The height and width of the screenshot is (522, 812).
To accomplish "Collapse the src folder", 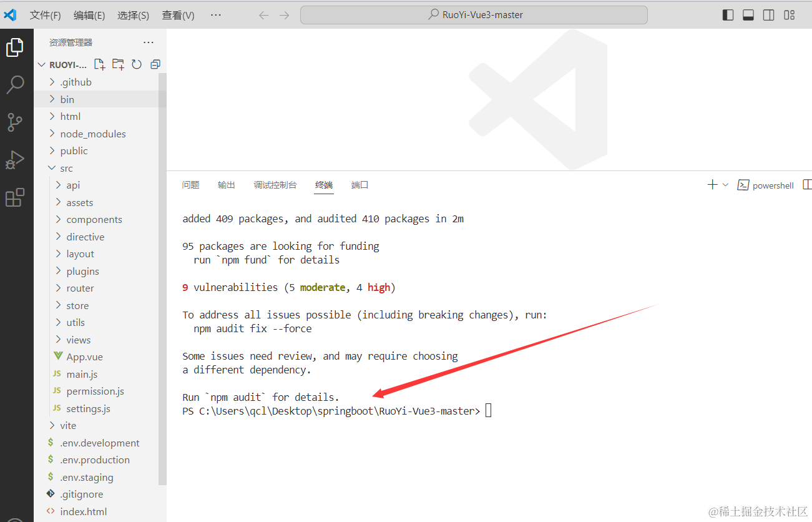I will (x=66, y=168).
